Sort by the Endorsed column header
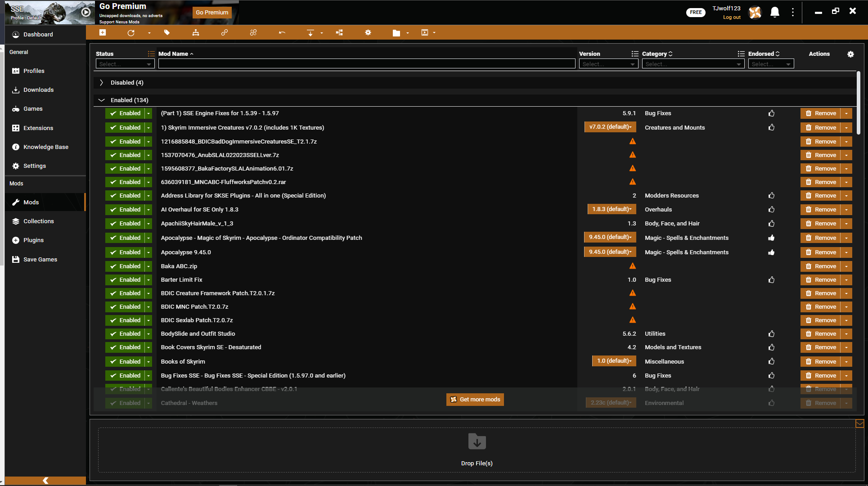 (764, 54)
